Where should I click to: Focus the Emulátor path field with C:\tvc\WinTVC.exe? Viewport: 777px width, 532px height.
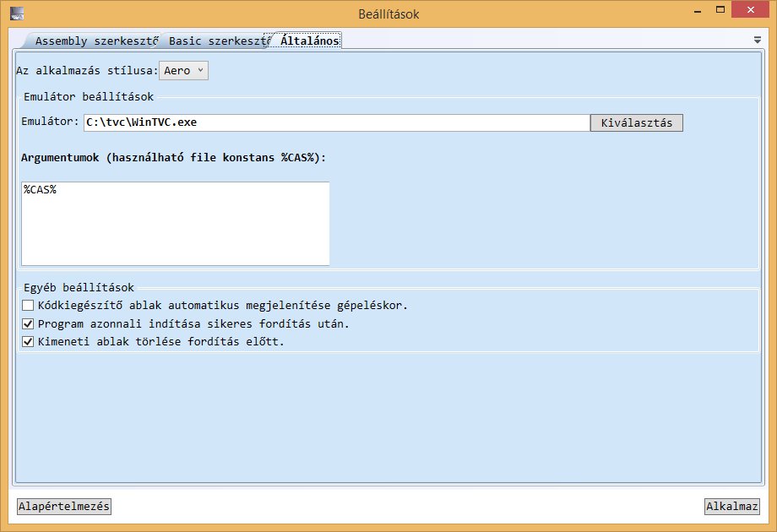tap(336, 122)
